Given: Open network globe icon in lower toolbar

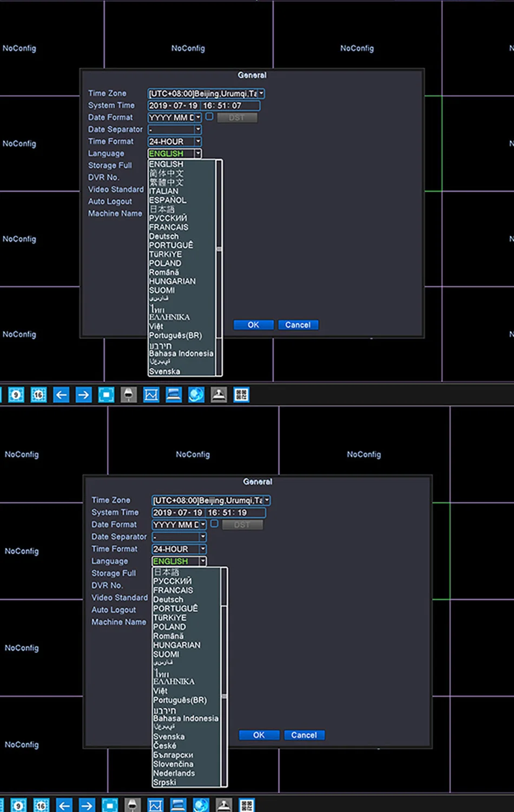Looking at the screenshot, I should click(201, 806).
